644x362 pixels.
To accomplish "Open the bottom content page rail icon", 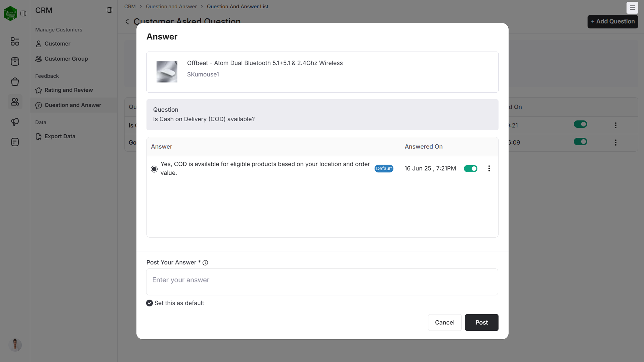I will [15, 142].
